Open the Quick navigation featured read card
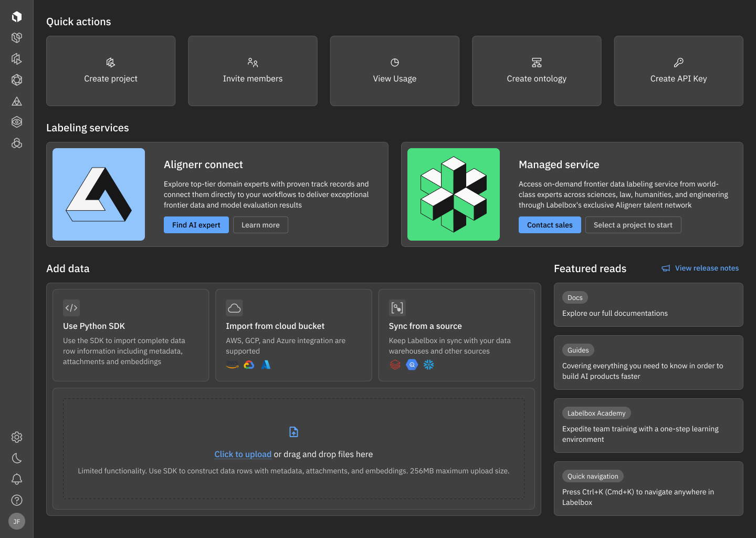 pyautogui.click(x=648, y=489)
